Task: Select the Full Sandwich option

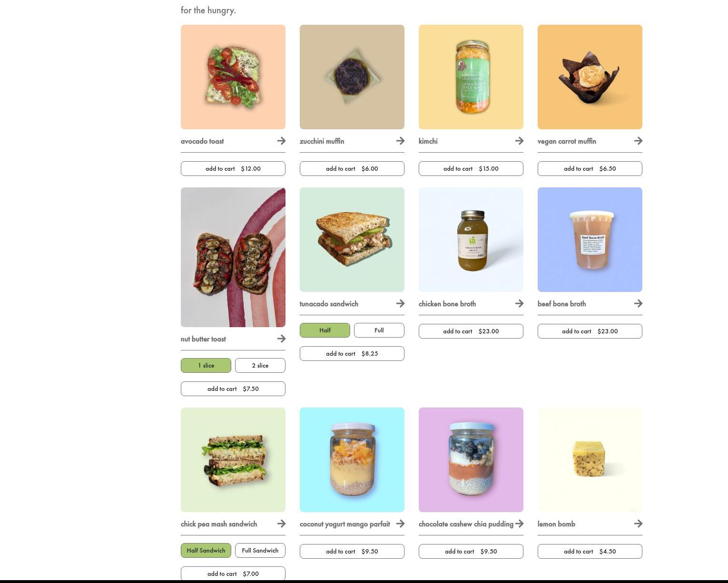Action: click(260, 550)
